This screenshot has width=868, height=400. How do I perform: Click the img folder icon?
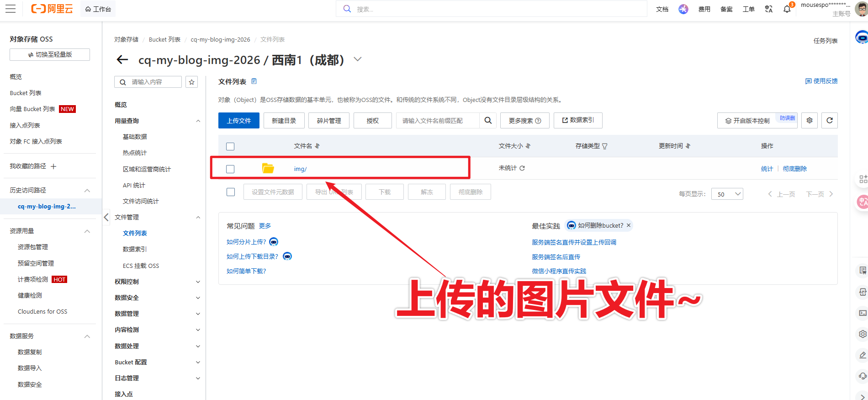(268, 168)
